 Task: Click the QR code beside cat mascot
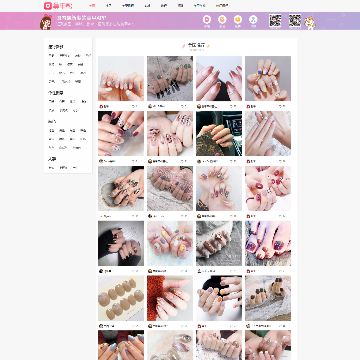coord(295,21)
